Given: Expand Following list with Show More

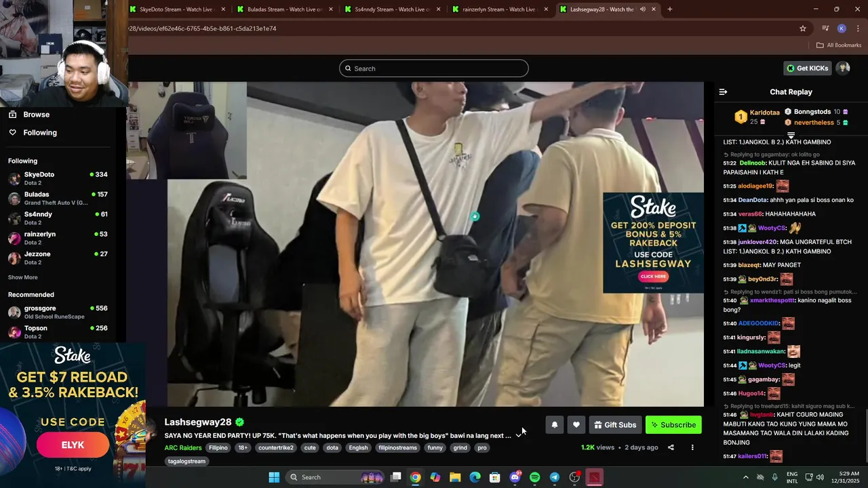Looking at the screenshot, I should click(23, 277).
